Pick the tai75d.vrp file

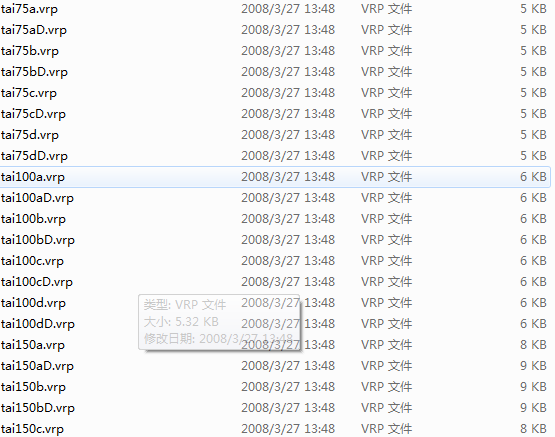(30, 135)
